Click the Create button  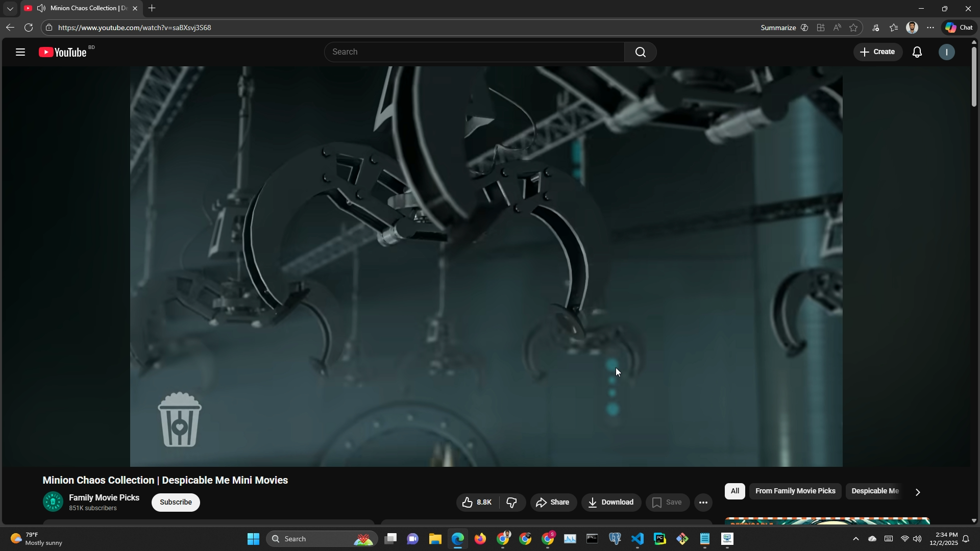click(x=877, y=52)
